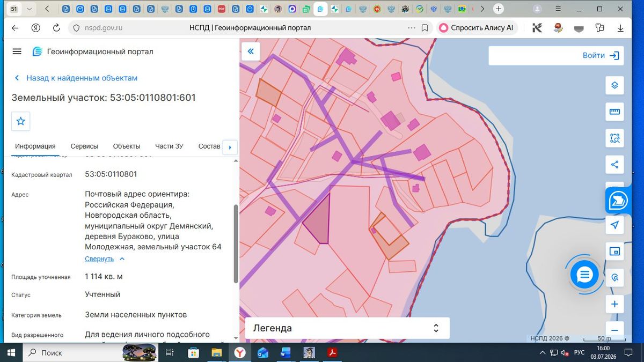Click the cadastral quarter value 53:05:0110801
Image resolution: width=644 pixels, height=362 pixels.
pyautogui.click(x=111, y=174)
